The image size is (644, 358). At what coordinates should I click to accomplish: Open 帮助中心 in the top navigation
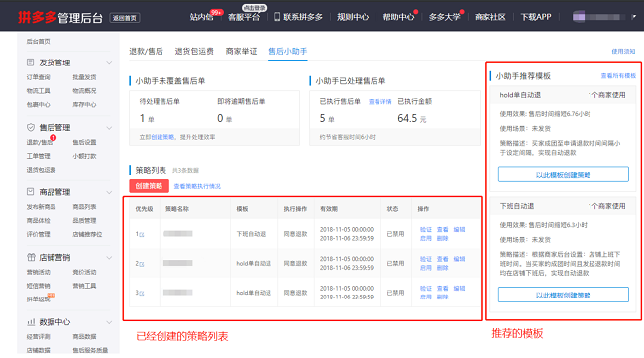398,17
